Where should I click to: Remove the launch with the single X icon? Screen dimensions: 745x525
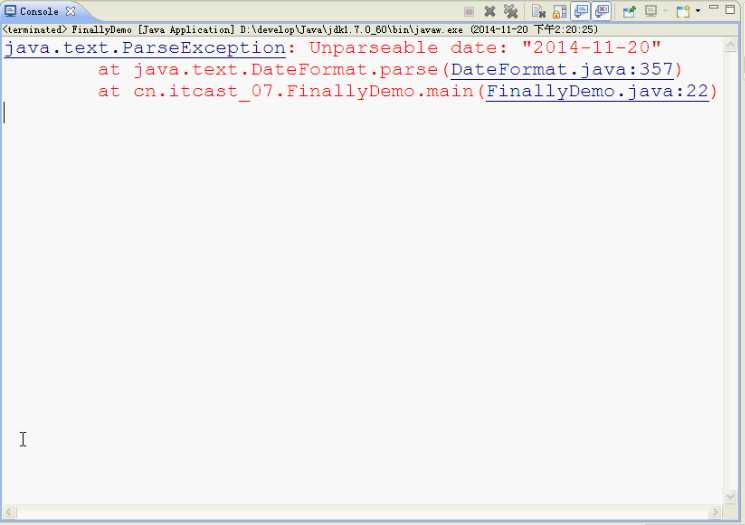tap(489, 11)
